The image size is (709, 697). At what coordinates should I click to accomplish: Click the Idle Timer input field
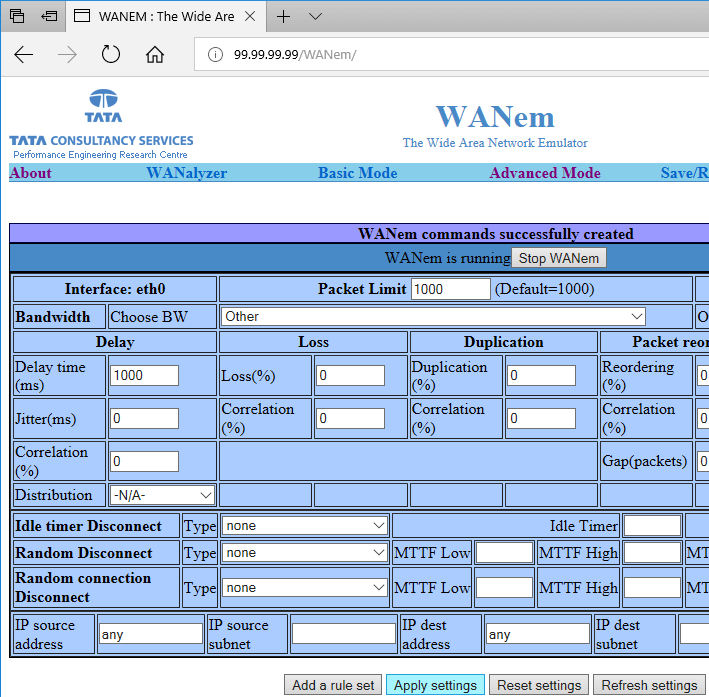pos(652,526)
